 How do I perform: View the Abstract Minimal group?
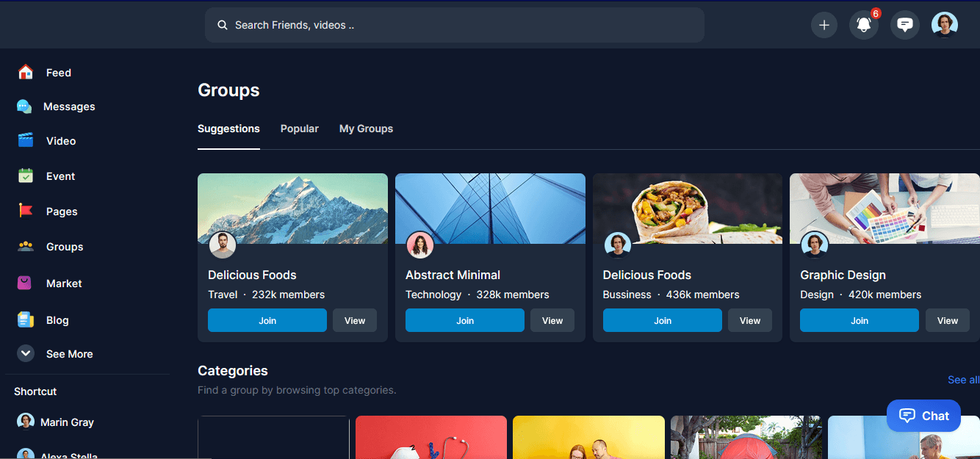[552, 320]
